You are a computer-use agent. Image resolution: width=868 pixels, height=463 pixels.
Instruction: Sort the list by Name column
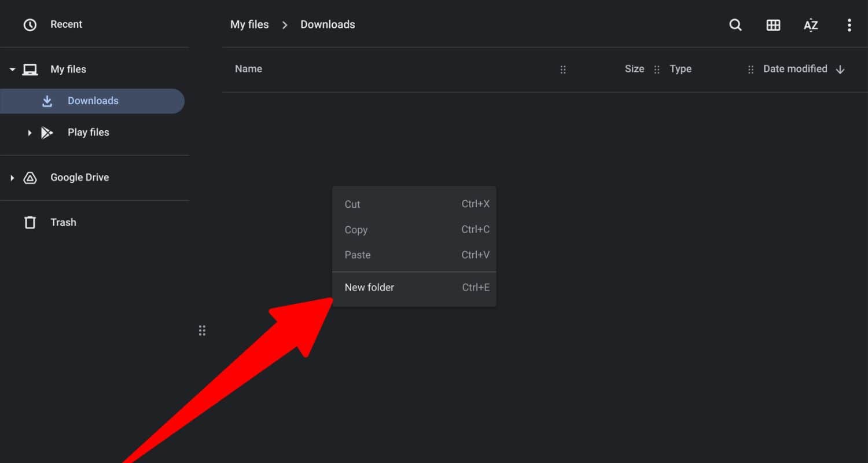coord(248,69)
